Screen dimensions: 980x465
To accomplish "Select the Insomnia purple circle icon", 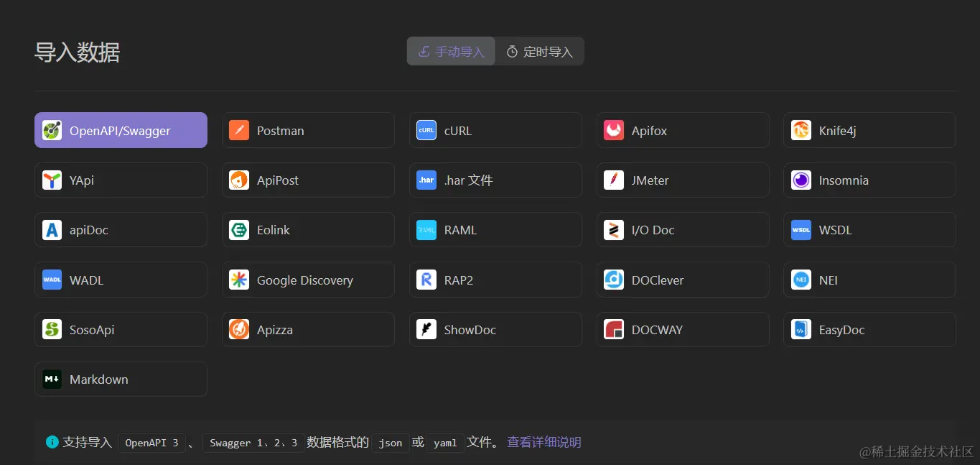I will (x=801, y=180).
